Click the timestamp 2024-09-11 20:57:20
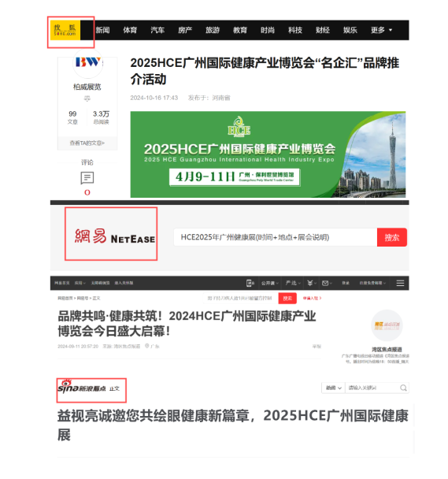 (78, 346)
